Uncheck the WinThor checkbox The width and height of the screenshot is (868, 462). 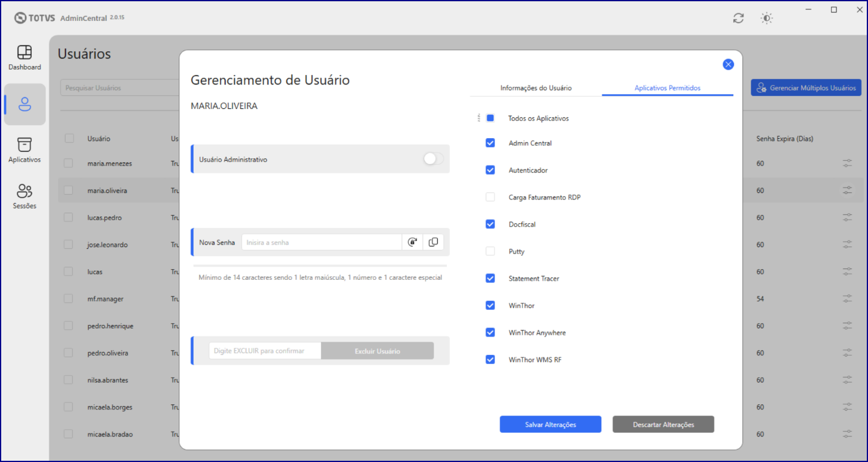click(490, 305)
